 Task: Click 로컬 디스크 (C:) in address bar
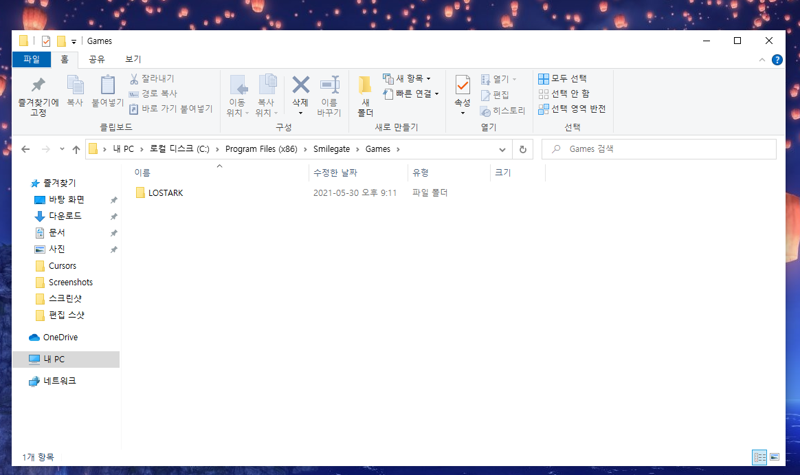coord(179,149)
